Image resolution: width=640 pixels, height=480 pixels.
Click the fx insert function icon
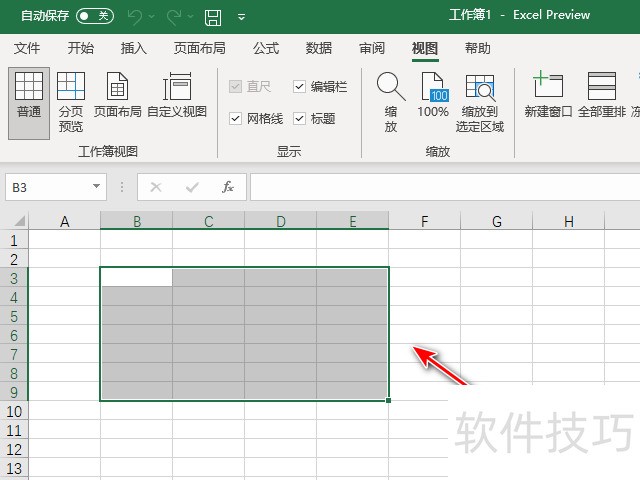pos(228,187)
